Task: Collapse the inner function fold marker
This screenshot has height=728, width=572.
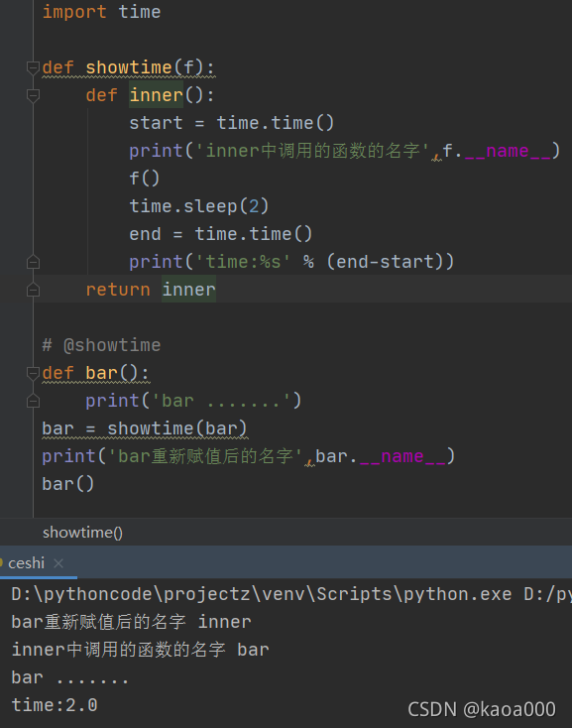Action: coord(33,95)
